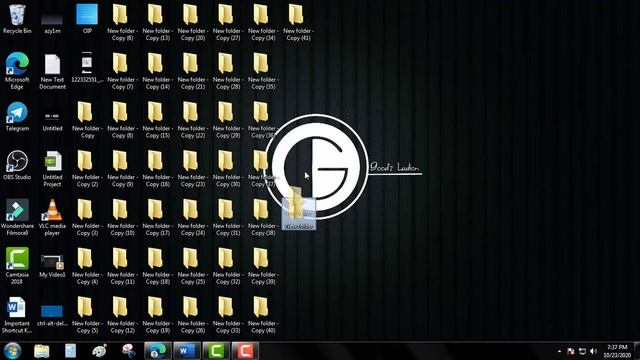Select folder New folder - Copy (15)
Viewport: 640px width, 360px height.
[157, 120]
